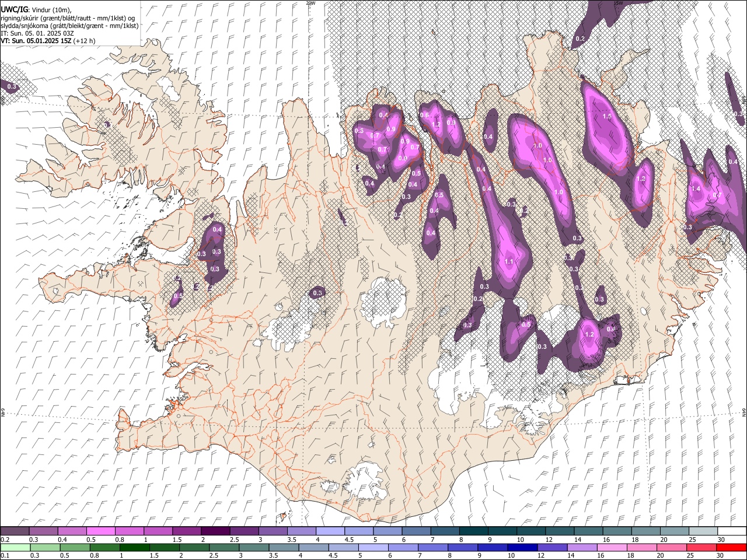
Task: Click the '1.5' precipitation value on the map
Action: pyautogui.click(x=607, y=117)
